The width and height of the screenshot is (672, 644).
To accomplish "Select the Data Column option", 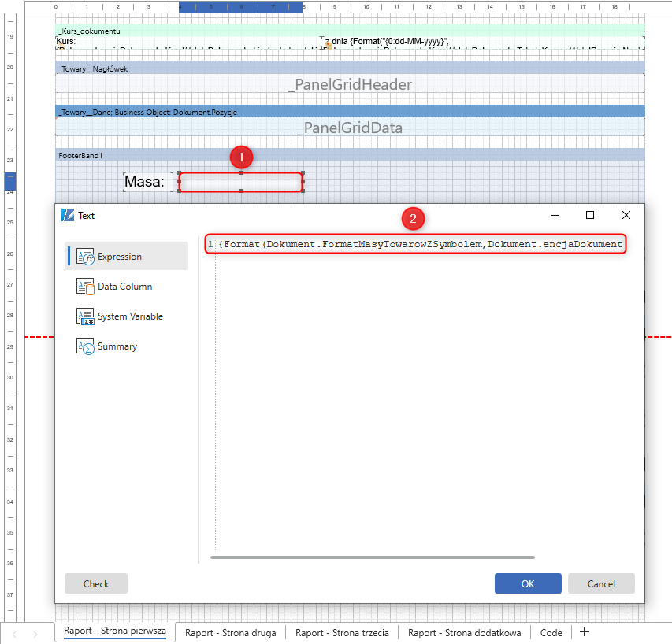I will (126, 287).
